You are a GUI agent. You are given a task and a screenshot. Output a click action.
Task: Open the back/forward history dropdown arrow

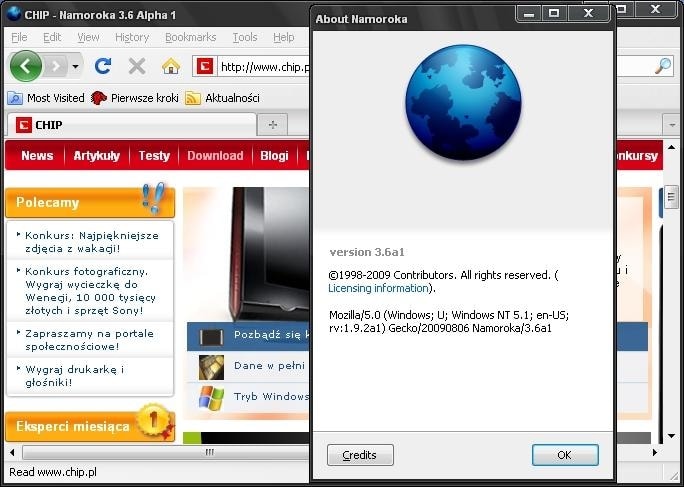point(76,67)
